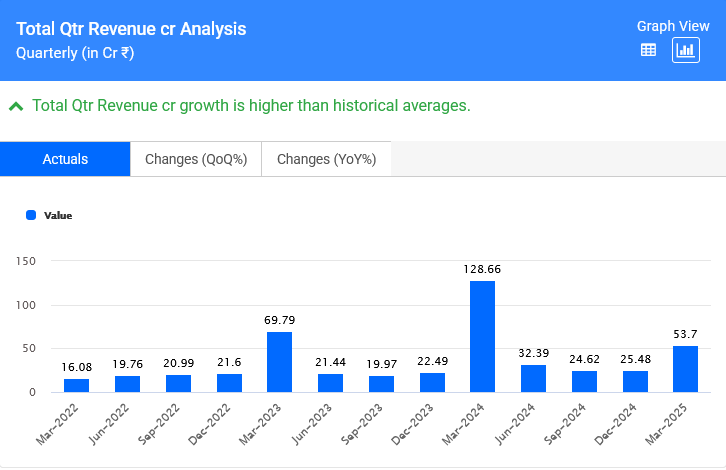Image resolution: width=726 pixels, height=470 pixels.
Task: Open the Actuals tab
Action: [65, 159]
